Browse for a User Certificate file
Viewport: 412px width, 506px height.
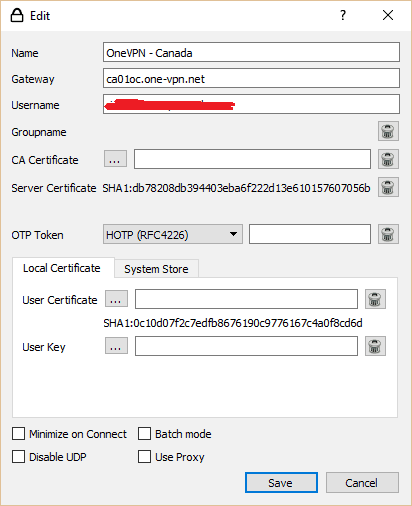(116, 298)
